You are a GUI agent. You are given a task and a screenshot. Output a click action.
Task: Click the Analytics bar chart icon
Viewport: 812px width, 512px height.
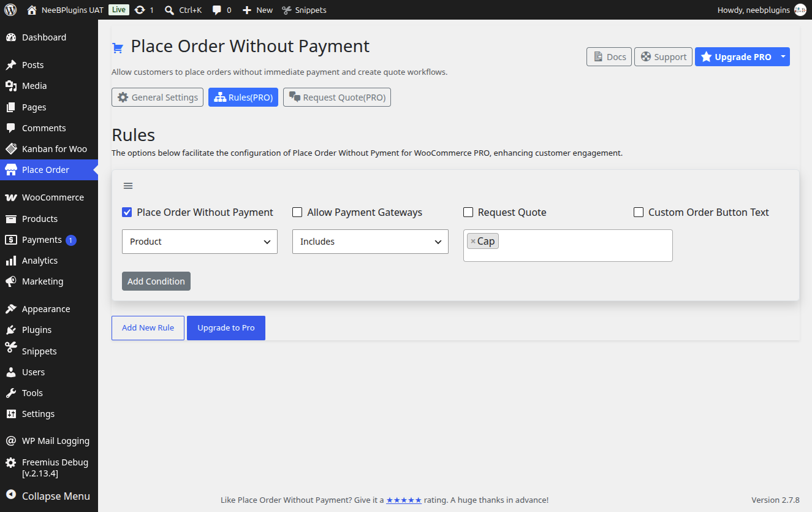pos(11,261)
